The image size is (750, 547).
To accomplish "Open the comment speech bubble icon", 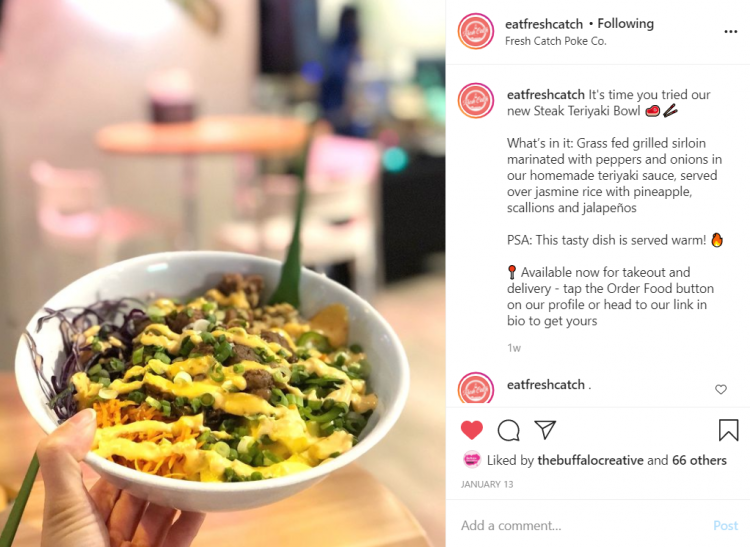I will click(508, 430).
